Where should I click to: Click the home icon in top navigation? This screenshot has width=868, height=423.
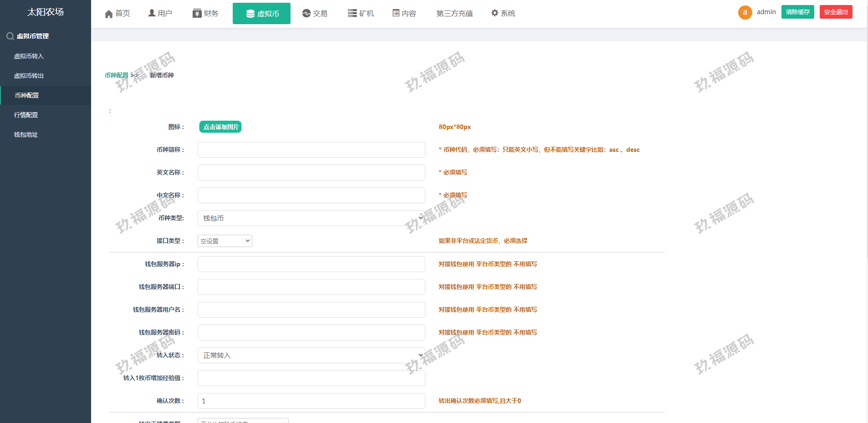coord(109,14)
